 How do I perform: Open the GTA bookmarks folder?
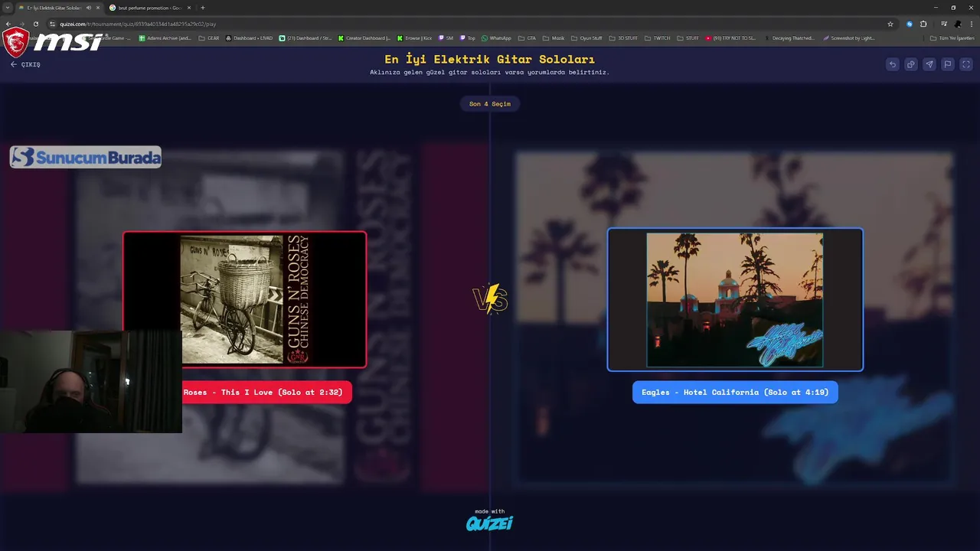pos(527,37)
